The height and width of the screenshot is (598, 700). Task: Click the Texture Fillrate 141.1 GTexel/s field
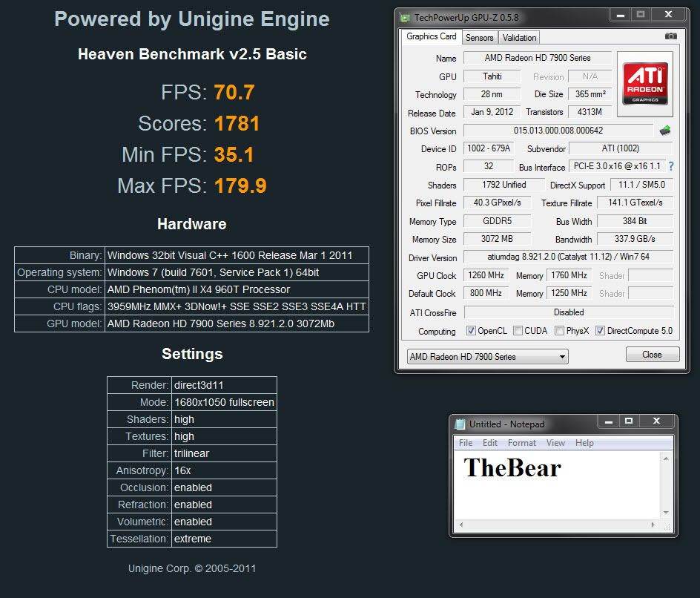coord(635,203)
